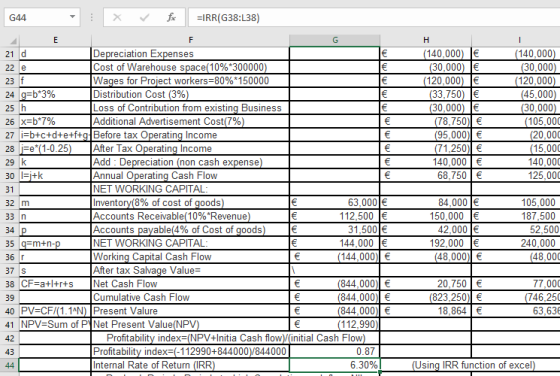Click Inventory value 63,000 in column G
The width and height of the screenshot is (560, 376).
(x=335, y=203)
